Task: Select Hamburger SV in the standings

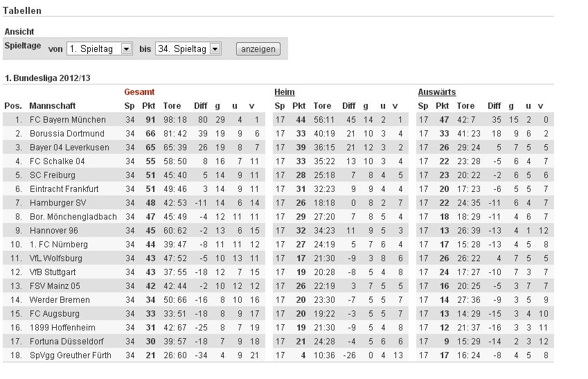Action: tap(57, 203)
